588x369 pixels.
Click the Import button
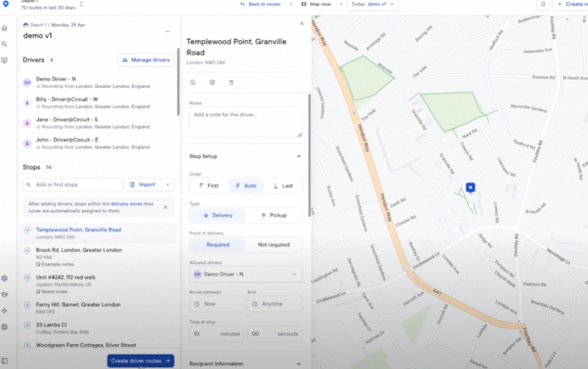143,185
